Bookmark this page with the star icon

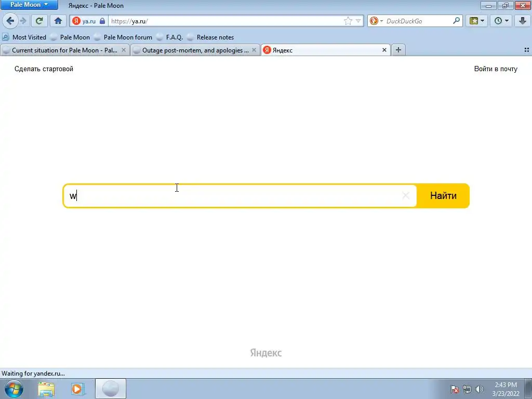tap(348, 21)
